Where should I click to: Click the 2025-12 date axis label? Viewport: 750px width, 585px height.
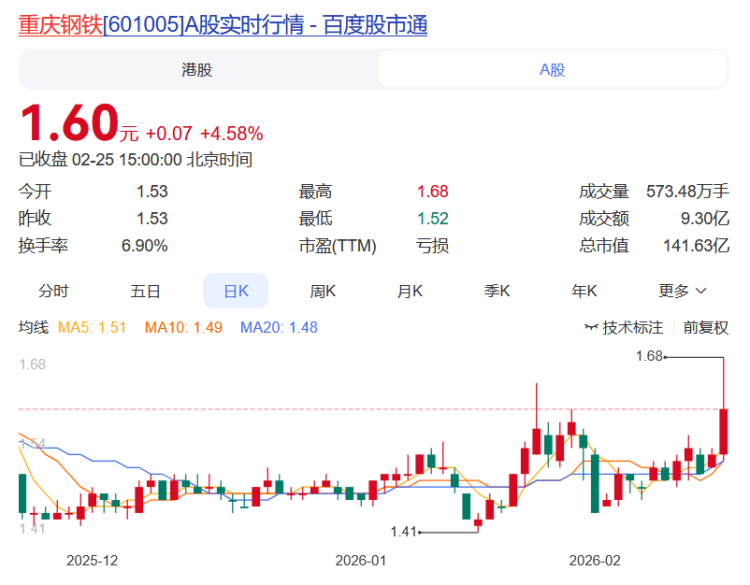point(92,560)
